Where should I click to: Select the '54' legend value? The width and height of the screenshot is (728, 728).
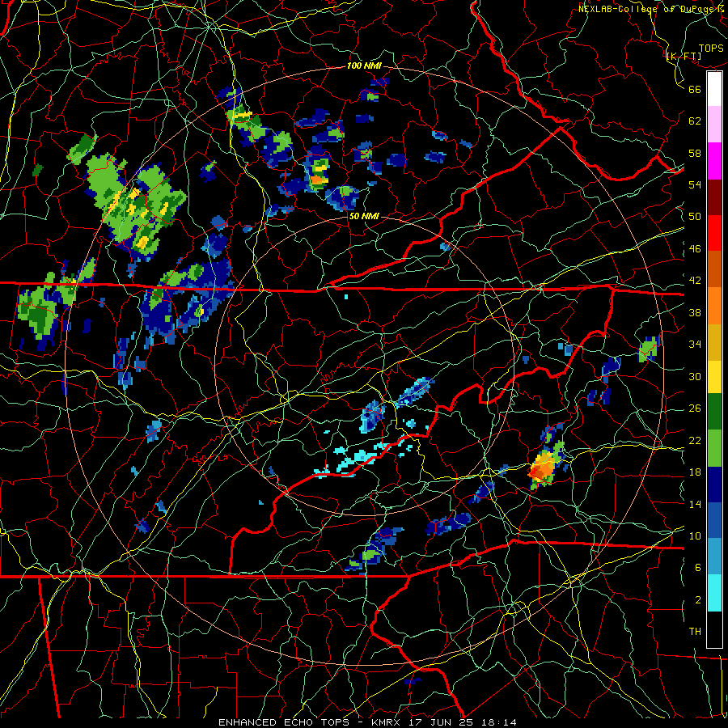tap(695, 184)
